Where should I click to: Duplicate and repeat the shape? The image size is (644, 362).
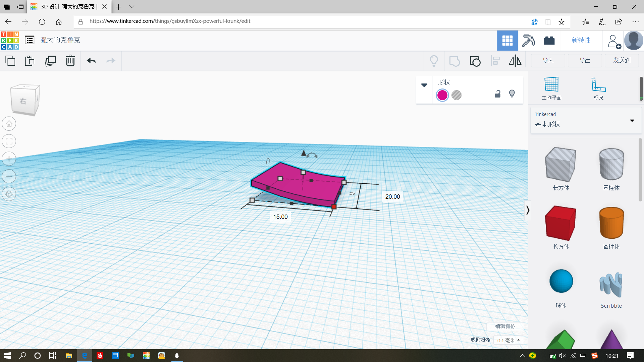(50, 61)
